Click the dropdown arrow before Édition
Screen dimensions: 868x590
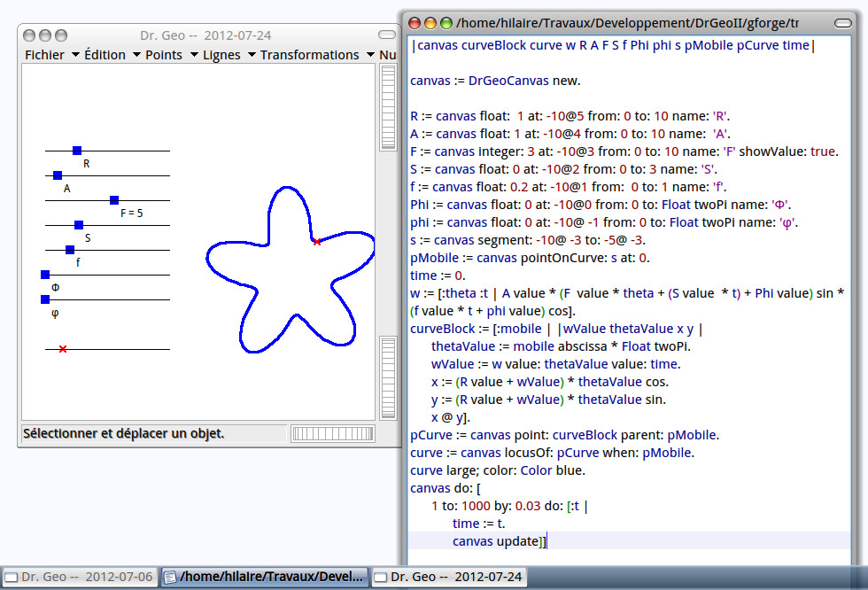[76, 55]
